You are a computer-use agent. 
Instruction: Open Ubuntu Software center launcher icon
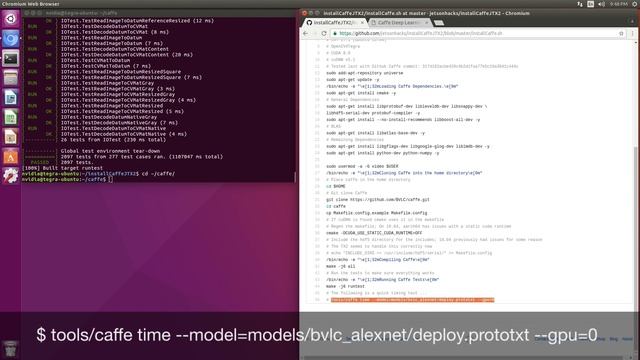pyautogui.click(x=11, y=156)
